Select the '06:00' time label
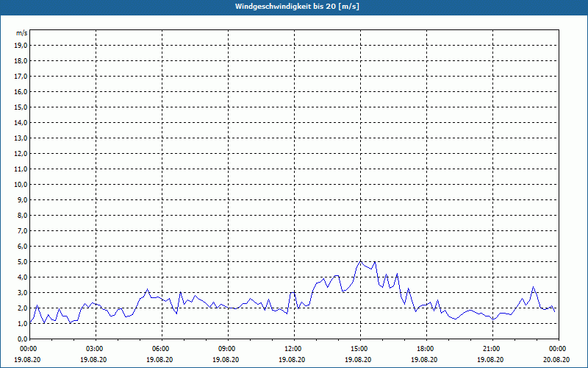 click(x=162, y=349)
